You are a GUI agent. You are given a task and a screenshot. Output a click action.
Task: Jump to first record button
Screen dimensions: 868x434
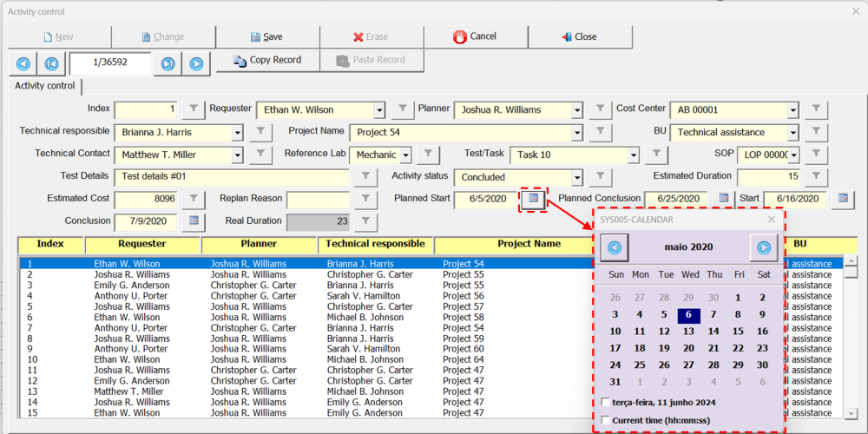[51, 64]
